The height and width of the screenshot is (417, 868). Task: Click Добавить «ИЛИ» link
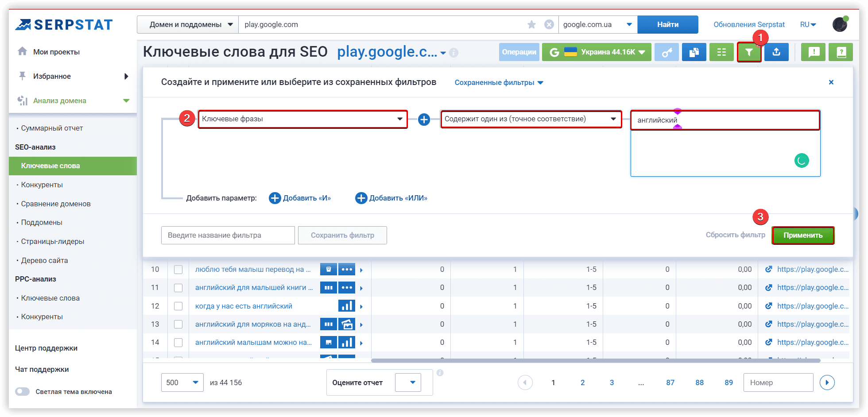point(391,198)
